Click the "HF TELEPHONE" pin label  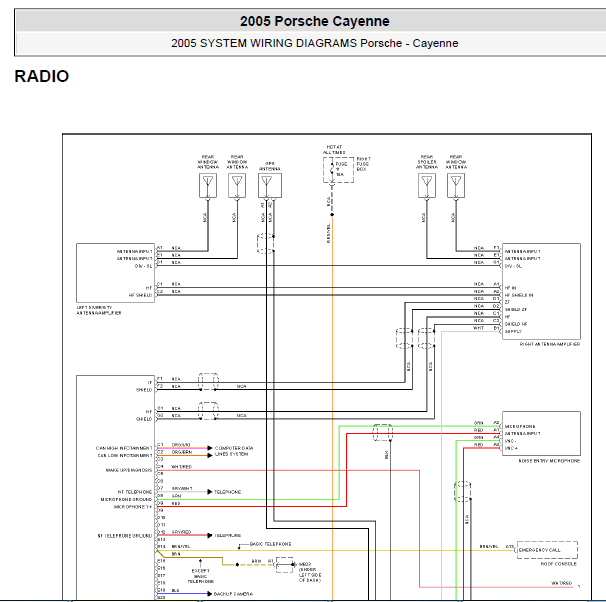coord(135,492)
